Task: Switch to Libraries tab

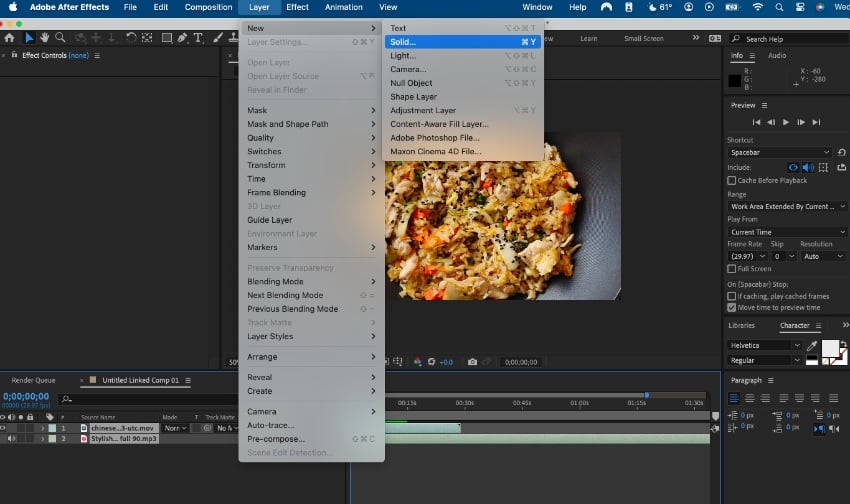Action: 742,325
